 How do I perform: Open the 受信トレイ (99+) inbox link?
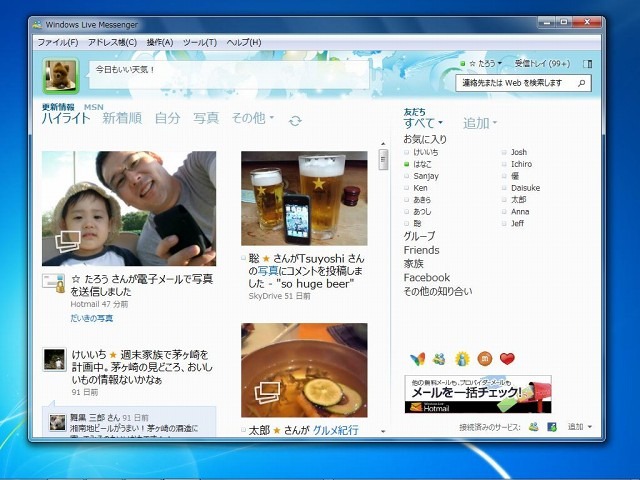(542, 64)
